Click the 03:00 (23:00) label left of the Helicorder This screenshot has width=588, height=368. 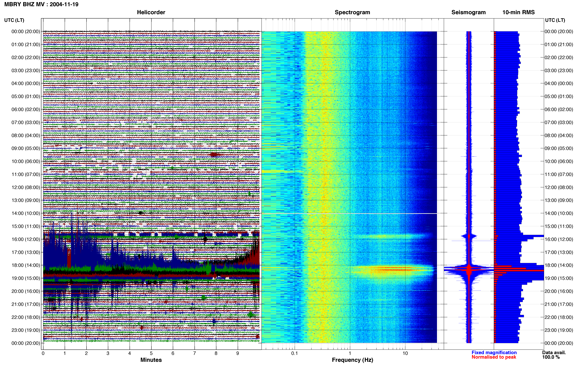[26, 70]
